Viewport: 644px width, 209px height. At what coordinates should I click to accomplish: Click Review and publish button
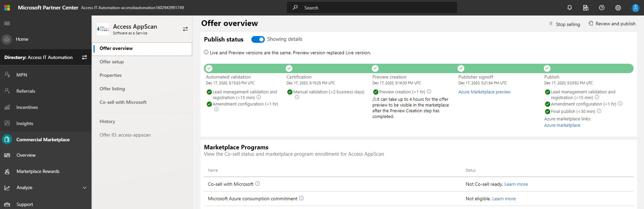tap(612, 24)
